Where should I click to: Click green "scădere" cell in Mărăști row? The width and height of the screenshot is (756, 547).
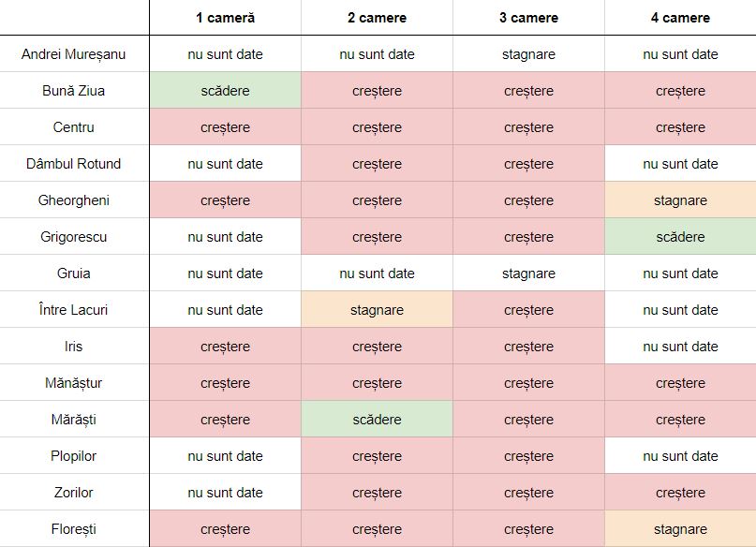[377, 420]
